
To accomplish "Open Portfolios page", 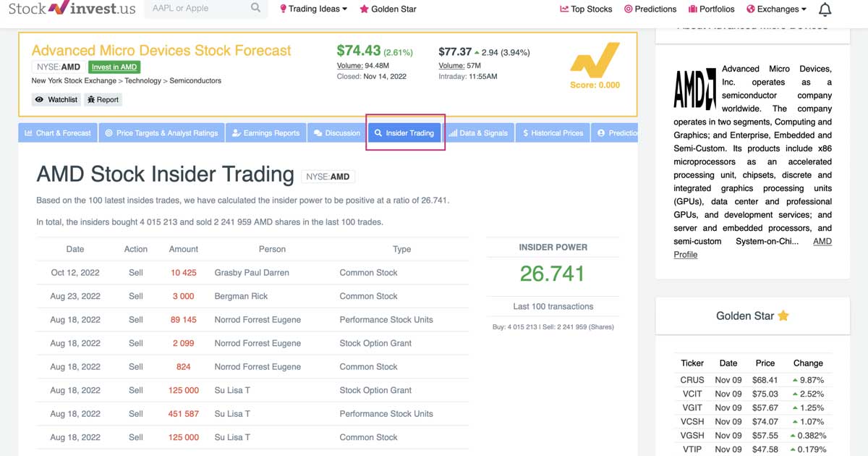I will tap(711, 9).
